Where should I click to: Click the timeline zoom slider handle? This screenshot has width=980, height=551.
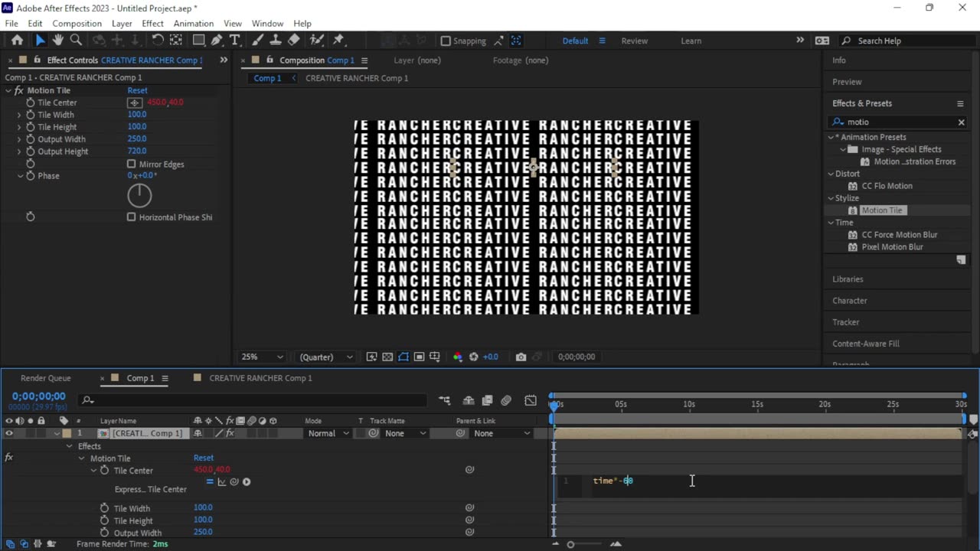tap(570, 544)
